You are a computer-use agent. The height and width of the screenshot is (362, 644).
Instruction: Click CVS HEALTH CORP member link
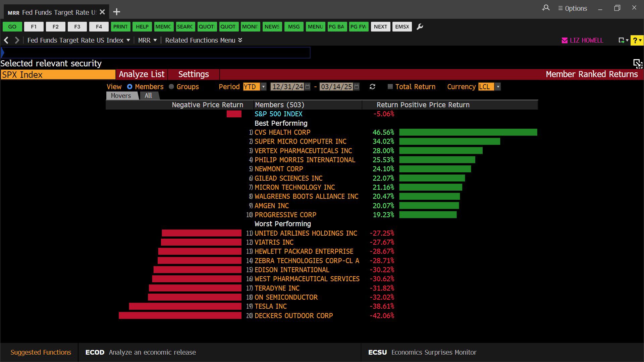pos(282,132)
